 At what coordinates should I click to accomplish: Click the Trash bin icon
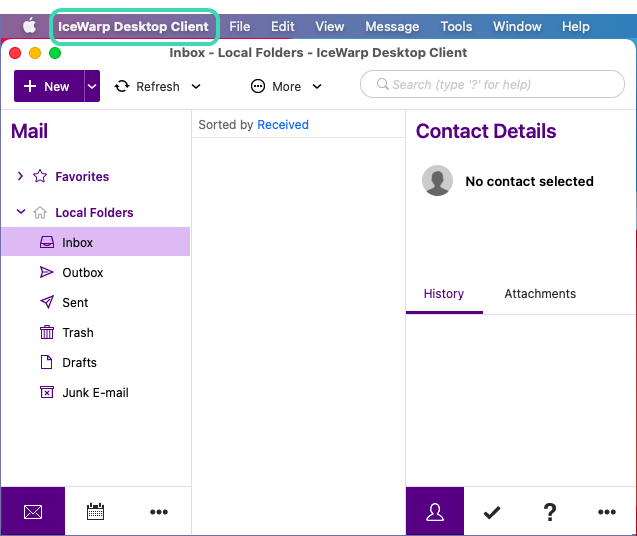coord(47,332)
